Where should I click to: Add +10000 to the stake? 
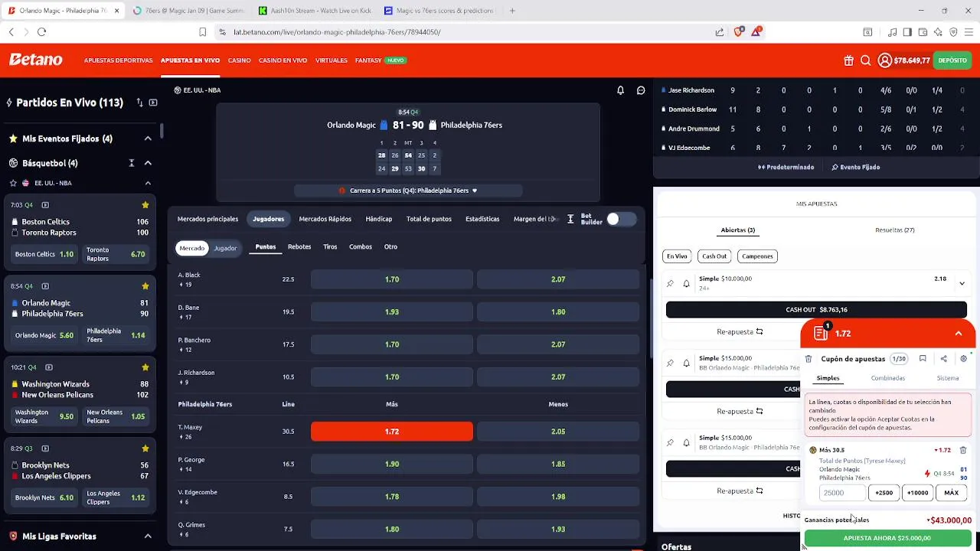tap(917, 493)
